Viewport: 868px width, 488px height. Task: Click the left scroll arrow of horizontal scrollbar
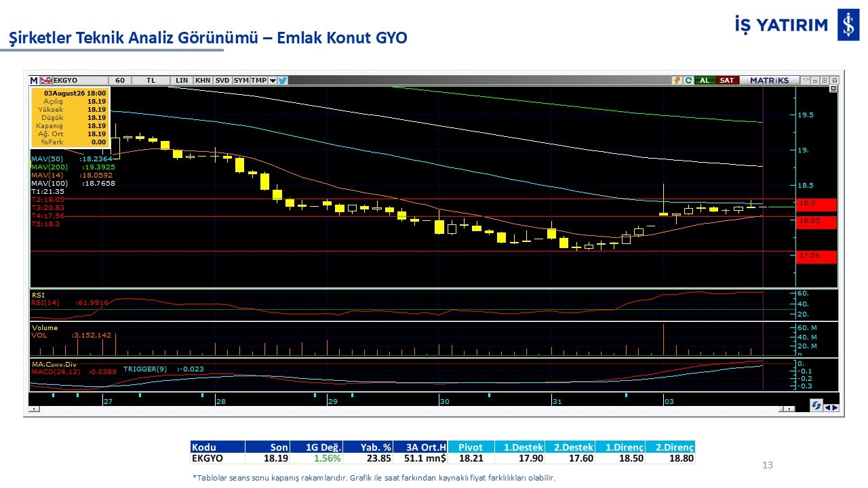34,409
